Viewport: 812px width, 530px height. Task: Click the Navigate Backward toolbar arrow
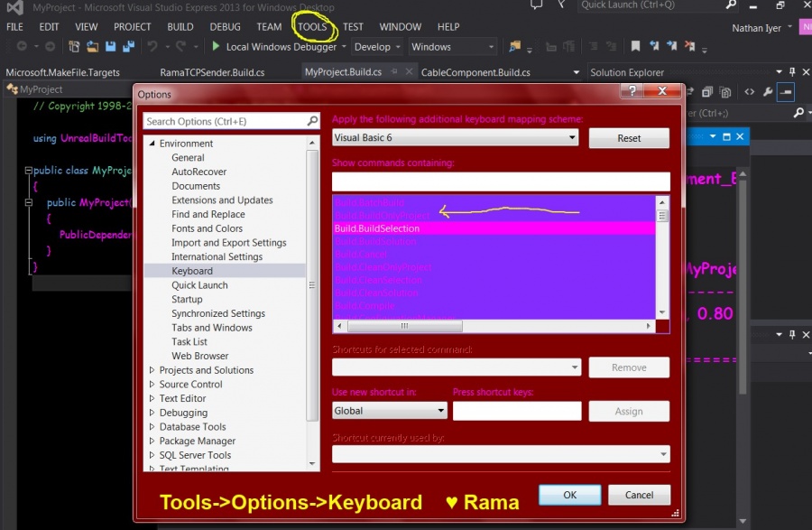tap(22, 47)
